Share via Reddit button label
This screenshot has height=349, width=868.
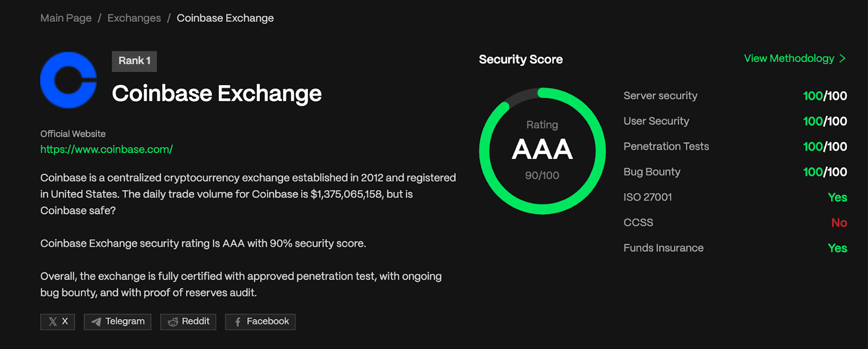pos(195,321)
